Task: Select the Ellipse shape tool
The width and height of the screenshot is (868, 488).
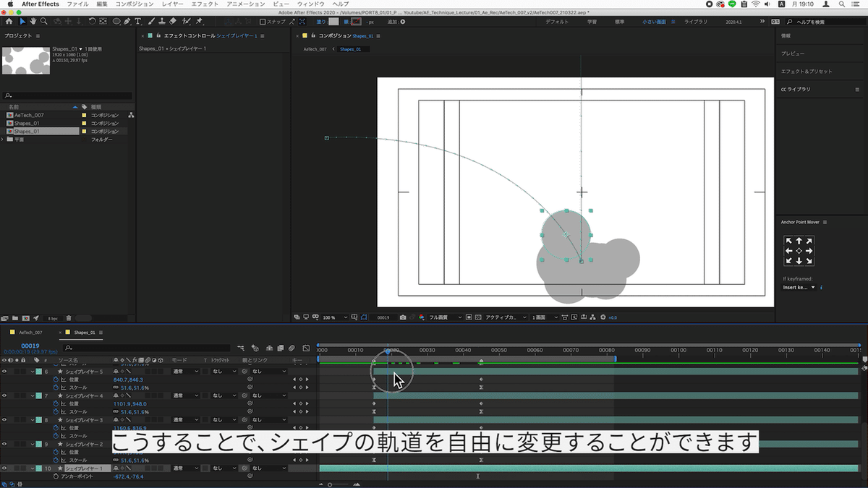Action: tap(116, 22)
